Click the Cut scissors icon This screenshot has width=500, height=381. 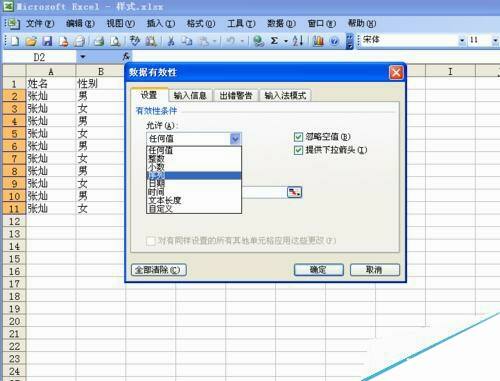pyautogui.click(x=171, y=41)
